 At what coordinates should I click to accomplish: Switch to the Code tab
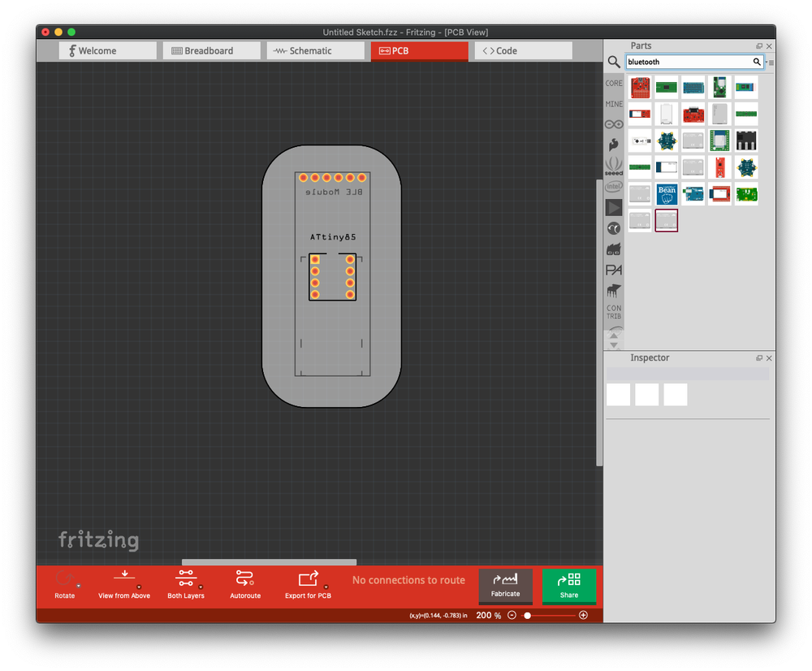coord(524,51)
